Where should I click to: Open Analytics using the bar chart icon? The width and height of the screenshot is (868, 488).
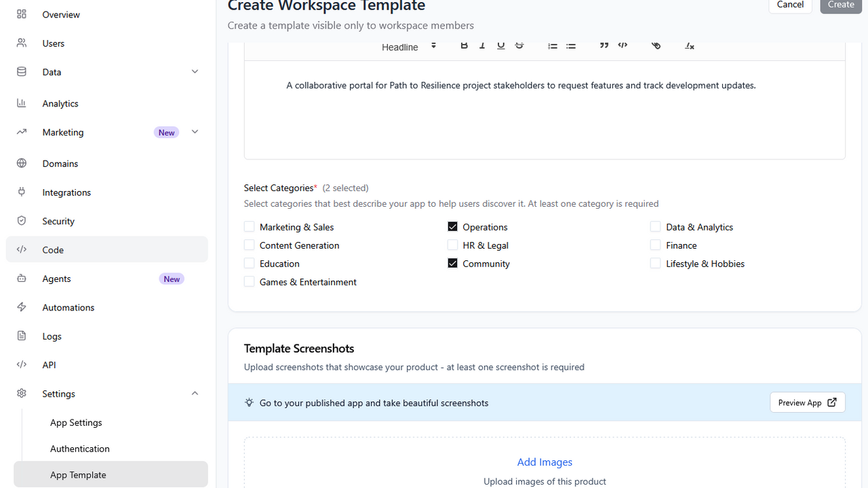pyautogui.click(x=22, y=103)
